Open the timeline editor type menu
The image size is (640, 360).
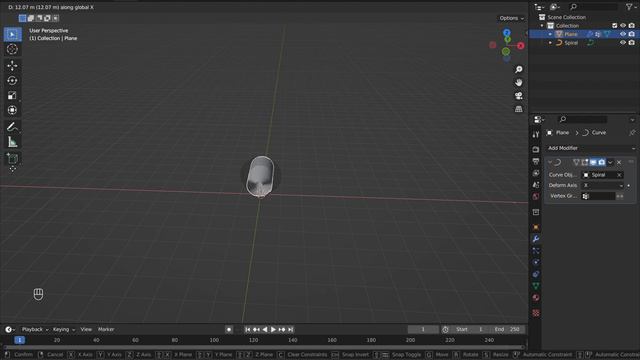[10, 329]
